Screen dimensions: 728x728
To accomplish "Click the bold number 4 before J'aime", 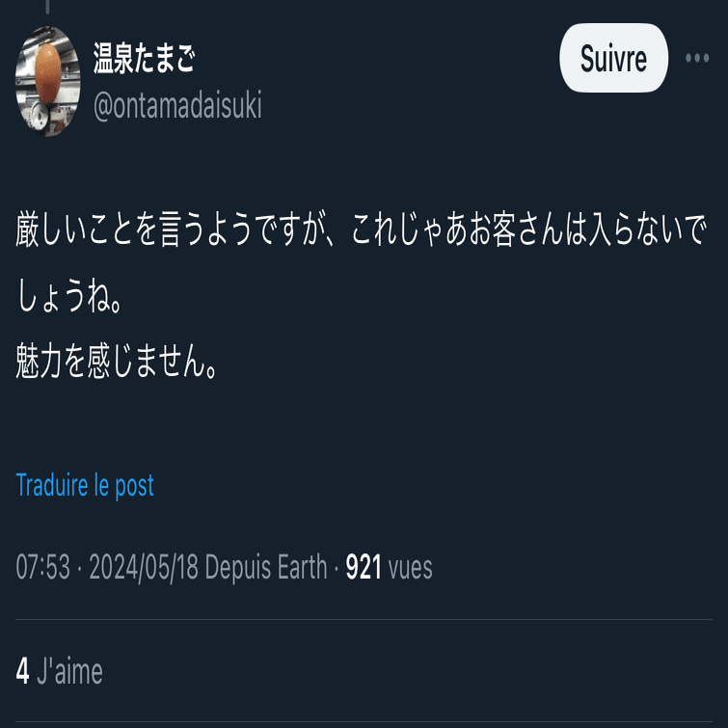I will [22, 671].
